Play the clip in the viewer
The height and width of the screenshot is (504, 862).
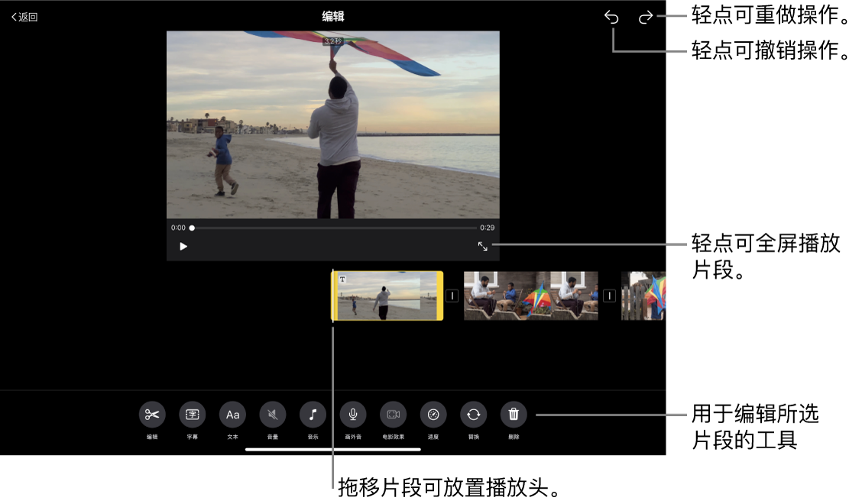(183, 246)
